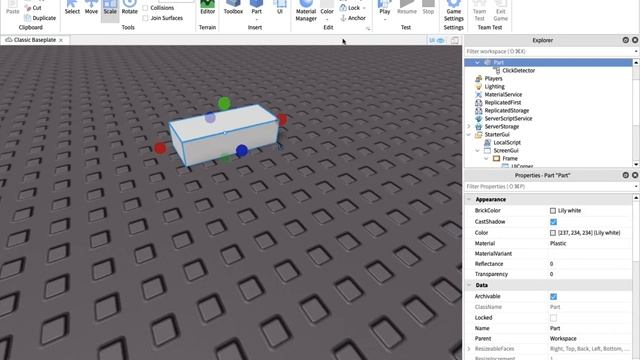Open the Material Manager

306,11
